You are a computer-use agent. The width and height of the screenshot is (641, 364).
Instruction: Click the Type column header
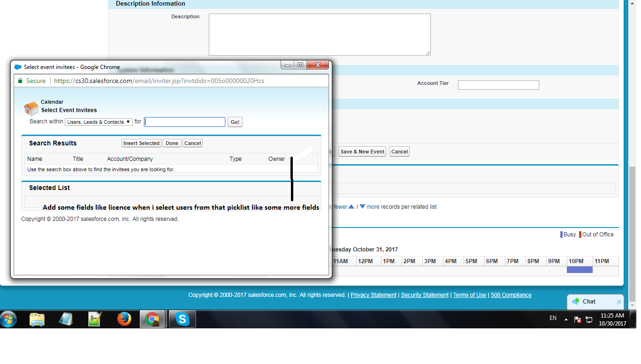[236, 159]
